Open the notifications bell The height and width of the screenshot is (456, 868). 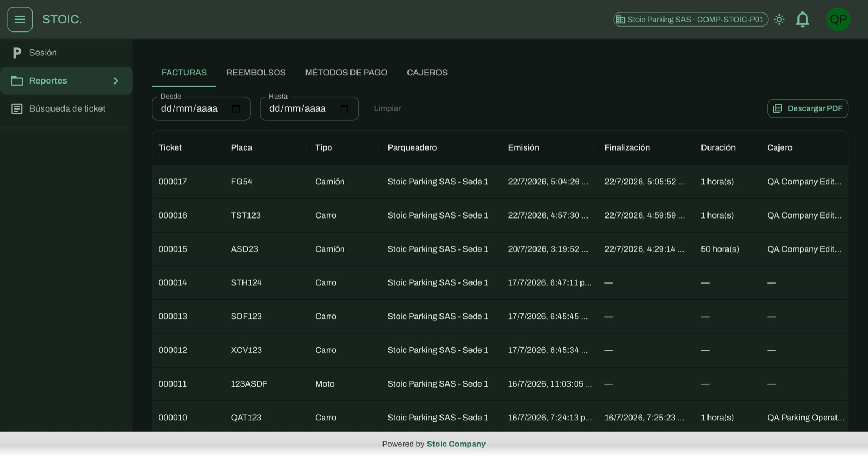(802, 20)
